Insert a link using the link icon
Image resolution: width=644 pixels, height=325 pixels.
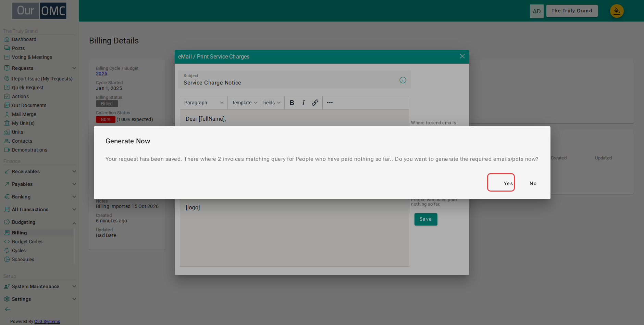tap(315, 103)
